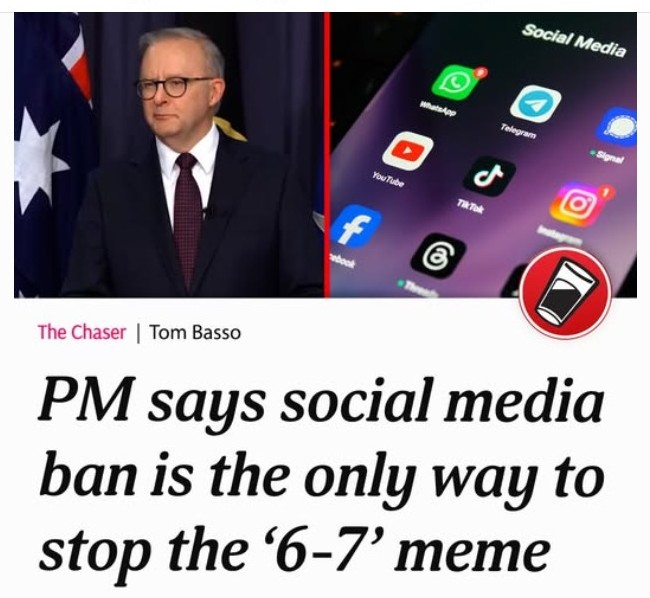650x598 pixels.
Task: Select the blue Signal app icon
Action: point(617,127)
